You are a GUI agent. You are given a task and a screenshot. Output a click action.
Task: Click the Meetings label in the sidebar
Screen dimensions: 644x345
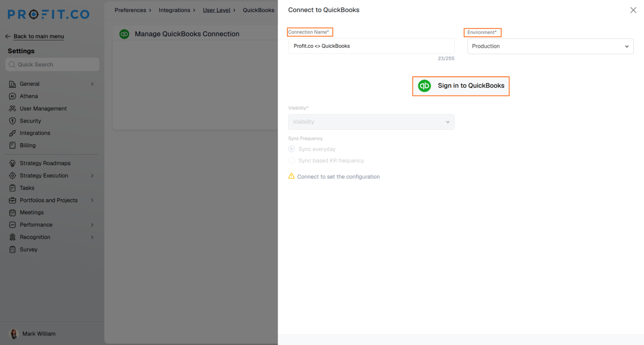coord(32,212)
